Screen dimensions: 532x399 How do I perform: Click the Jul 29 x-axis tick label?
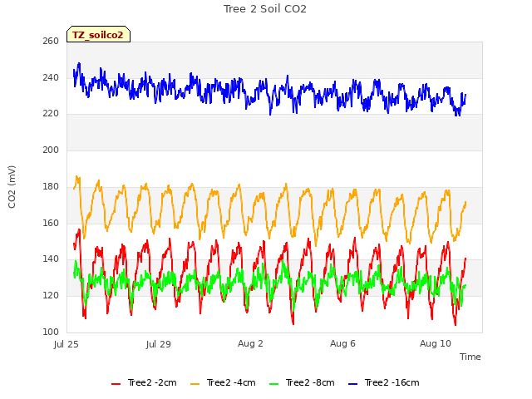click(x=159, y=344)
